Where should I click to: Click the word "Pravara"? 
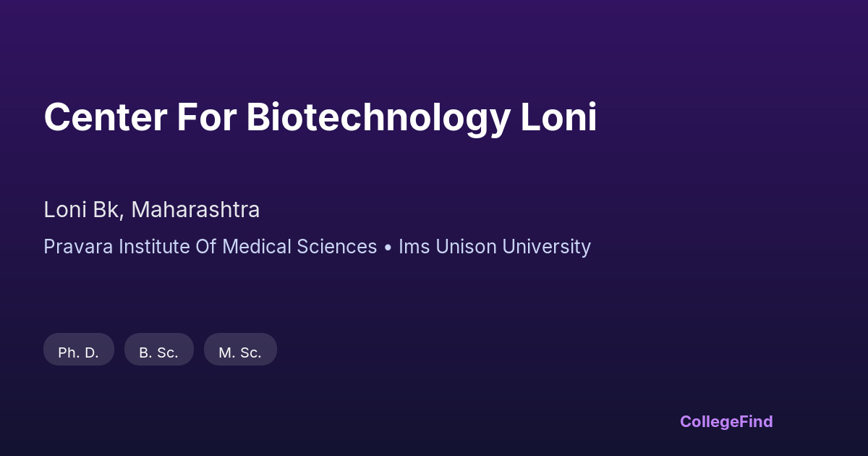click(x=77, y=247)
